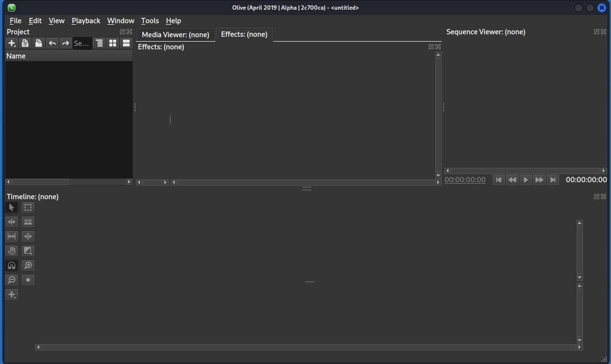611x364 pixels.
Task: Click the Open Project file icon
Action: [x=25, y=43]
